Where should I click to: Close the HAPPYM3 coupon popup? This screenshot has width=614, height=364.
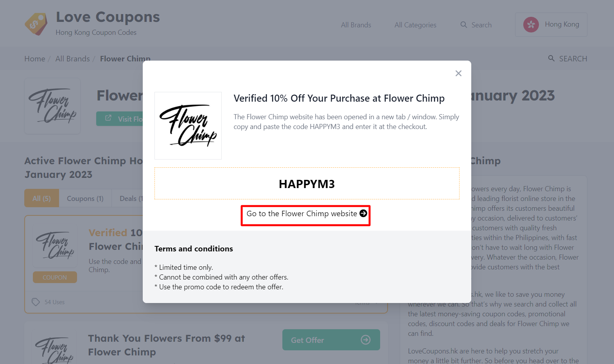coord(458,73)
